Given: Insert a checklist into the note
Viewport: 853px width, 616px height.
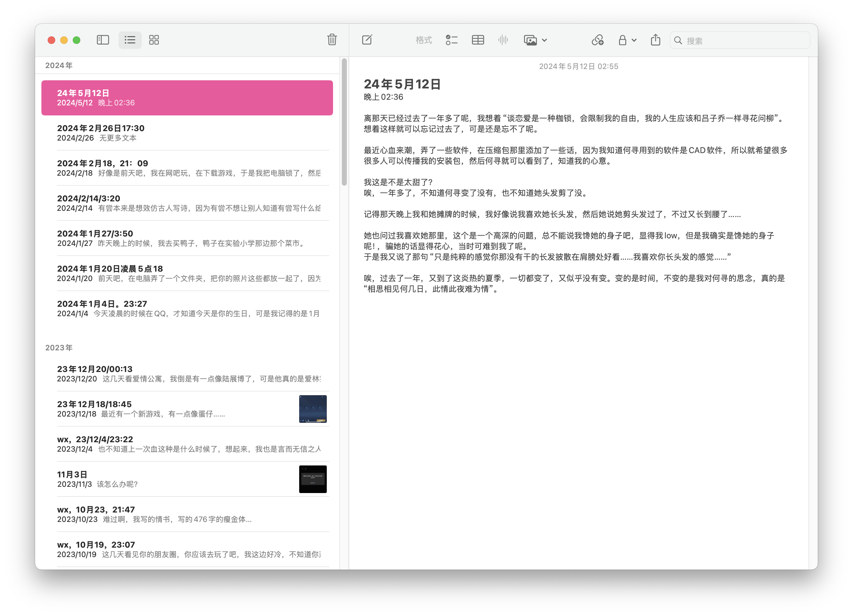Looking at the screenshot, I should (452, 40).
